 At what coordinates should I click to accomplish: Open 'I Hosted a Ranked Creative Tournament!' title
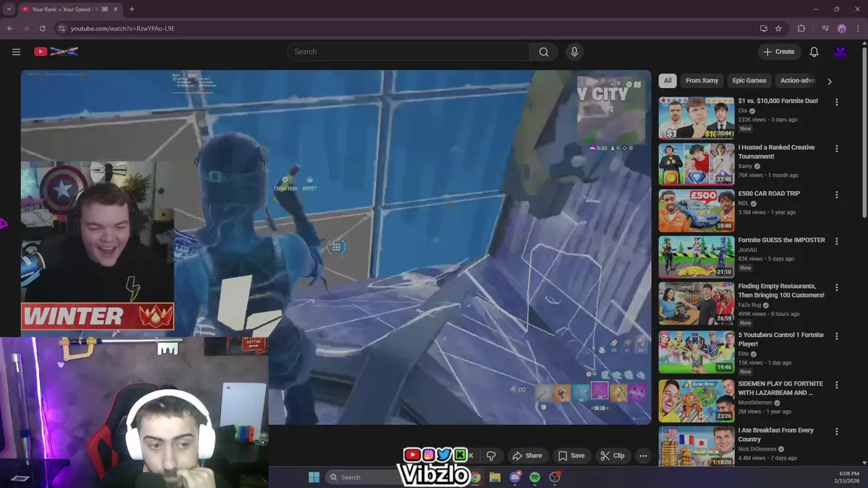click(x=776, y=152)
